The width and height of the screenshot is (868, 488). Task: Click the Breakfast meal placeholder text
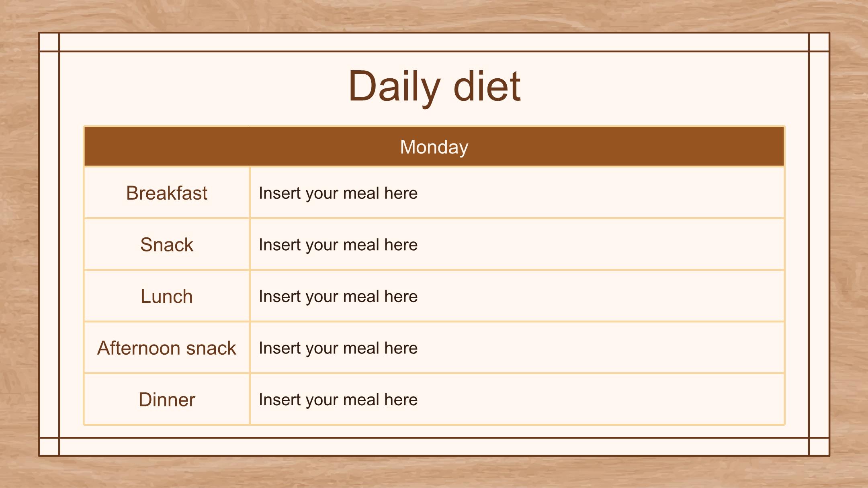point(338,193)
